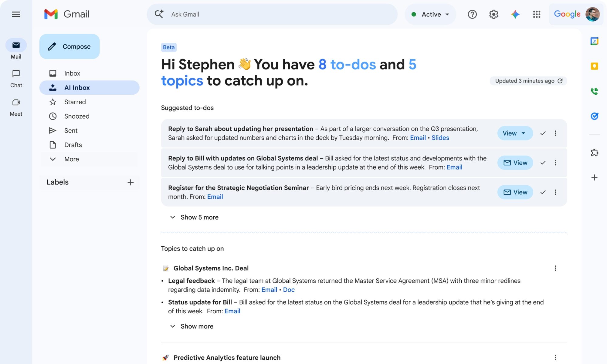The height and width of the screenshot is (364, 607).
Task: Go to the Drafts folder
Action: pos(73,145)
